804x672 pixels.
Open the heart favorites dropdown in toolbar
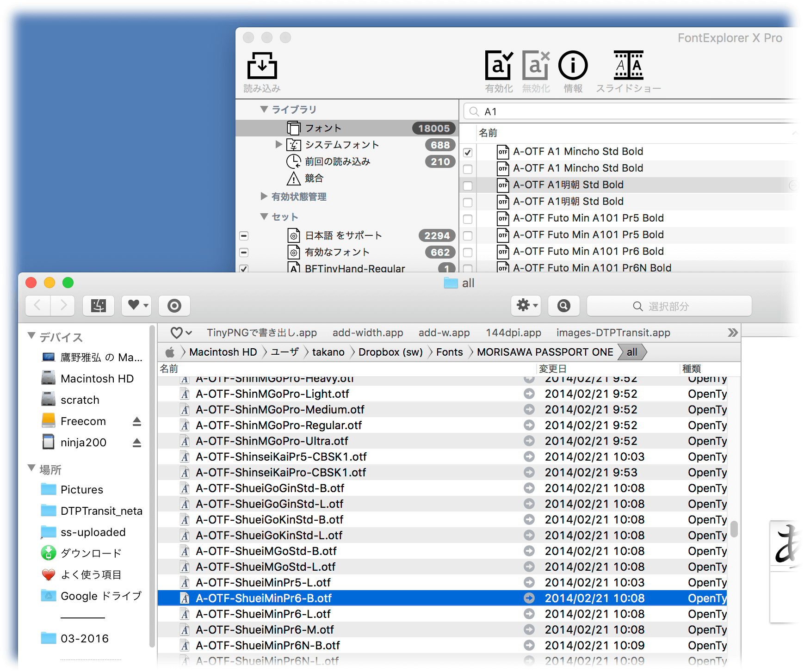point(137,305)
